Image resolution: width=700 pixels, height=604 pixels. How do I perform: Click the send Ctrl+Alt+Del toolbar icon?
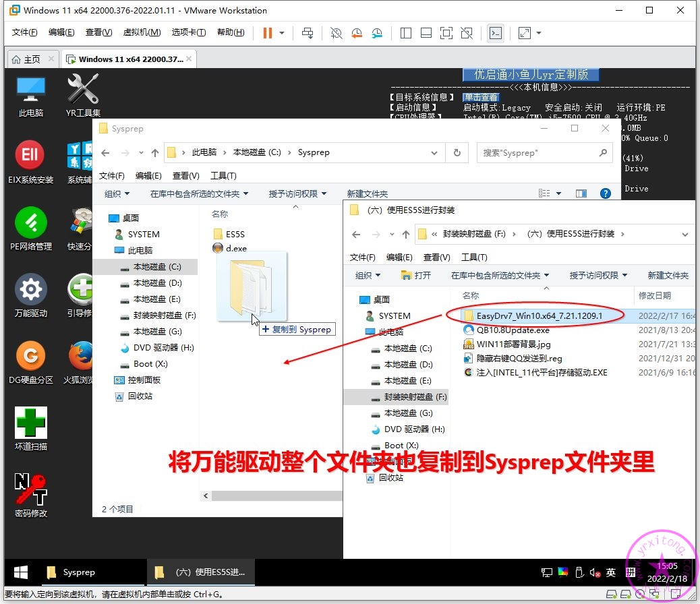[x=308, y=33]
